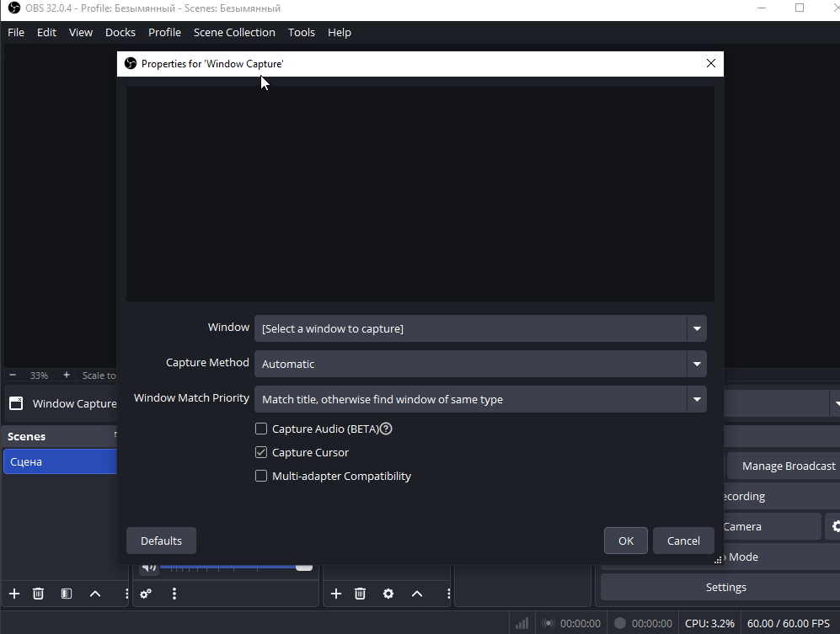Image resolution: width=840 pixels, height=634 pixels.
Task: Add a new scene with plus icon
Action: tap(14, 594)
